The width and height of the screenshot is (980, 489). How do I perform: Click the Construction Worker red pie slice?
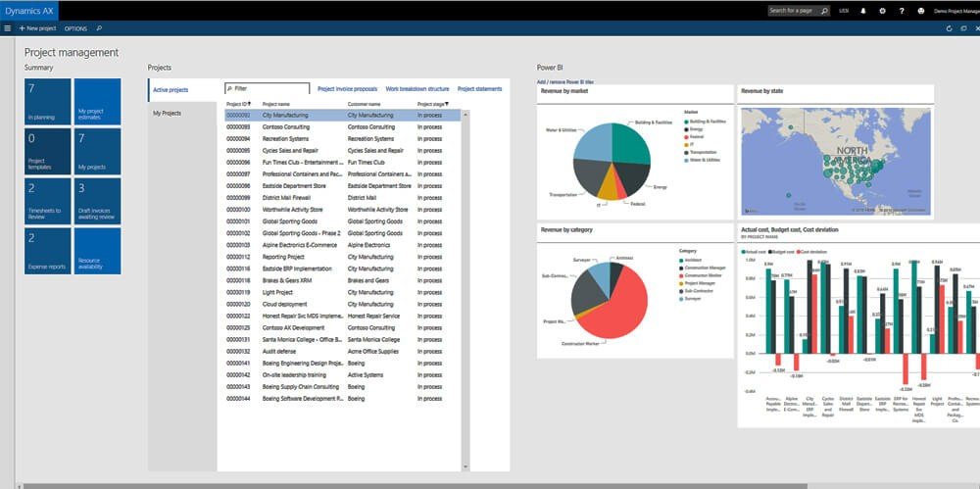tap(618, 308)
